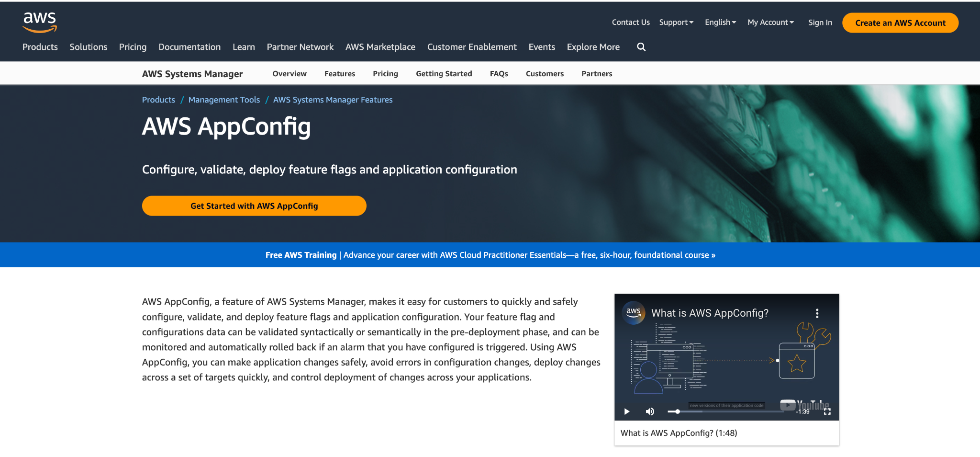Open the Solutions menu
The height and width of the screenshot is (457, 980).
click(89, 47)
